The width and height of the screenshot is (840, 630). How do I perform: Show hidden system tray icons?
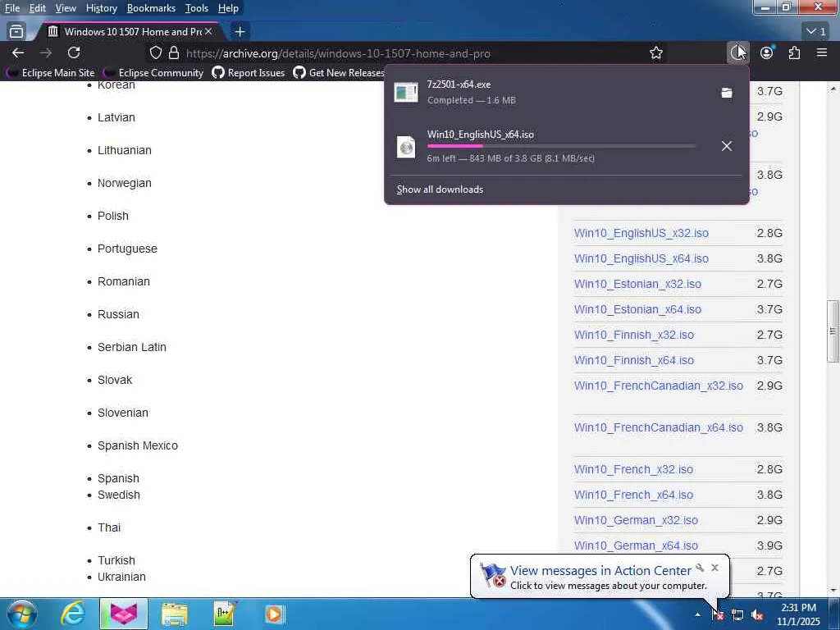697,614
